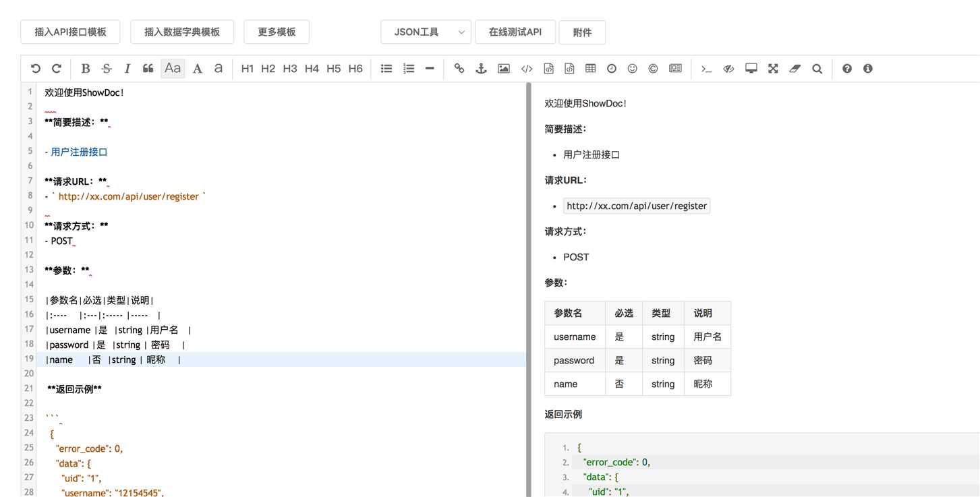Open the help question mark icon
The height and width of the screenshot is (497, 980).
847,68
